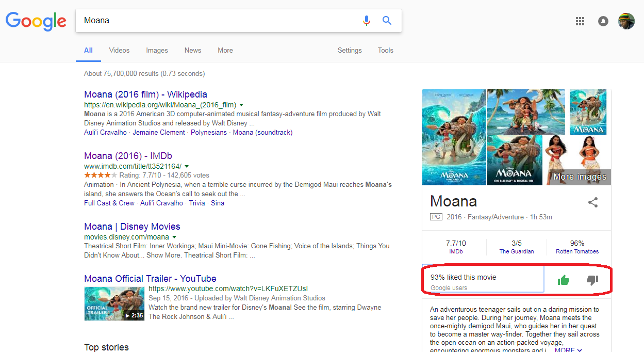Open the Moana (soundtrack) sitelink
The image size is (644, 352).
coord(262,132)
